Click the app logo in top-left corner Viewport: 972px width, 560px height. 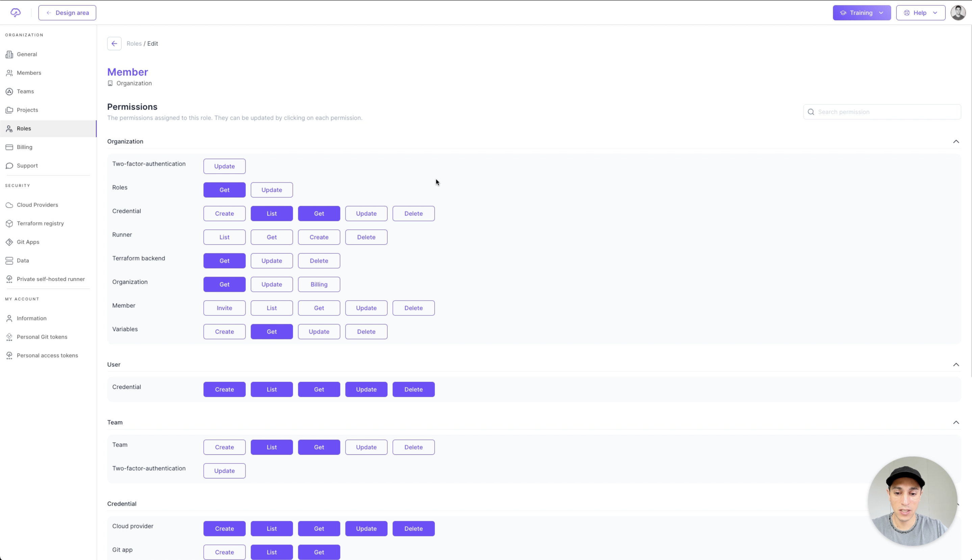[x=15, y=12]
